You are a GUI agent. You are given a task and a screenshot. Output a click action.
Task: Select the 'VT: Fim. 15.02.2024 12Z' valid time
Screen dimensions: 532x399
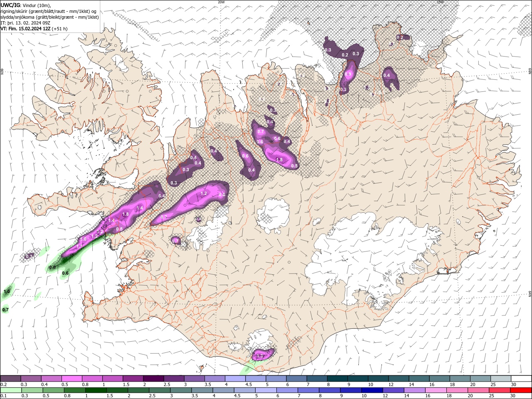(x=25, y=29)
